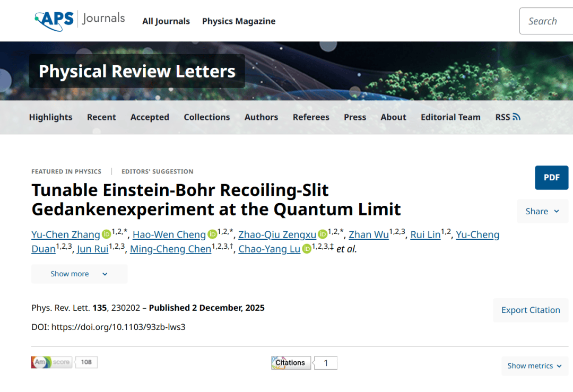Viewport: 573px width, 392px height.
Task: Expand Show metrics panel
Action: (x=535, y=366)
